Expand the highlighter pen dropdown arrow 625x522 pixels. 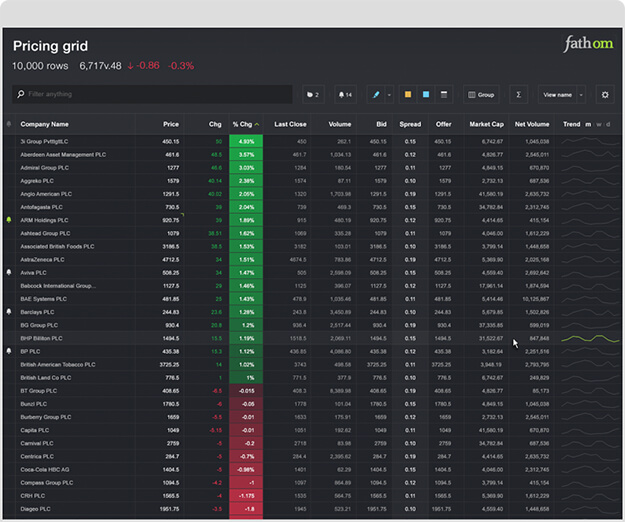pyautogui.click(x=389, y=95)
